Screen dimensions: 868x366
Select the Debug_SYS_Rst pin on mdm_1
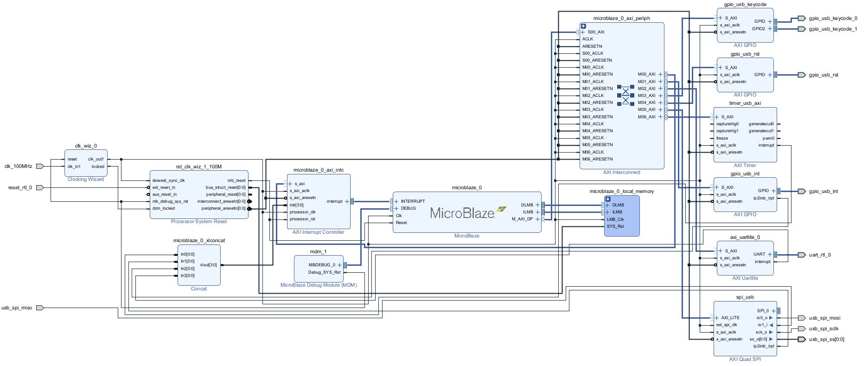point(325,272)
